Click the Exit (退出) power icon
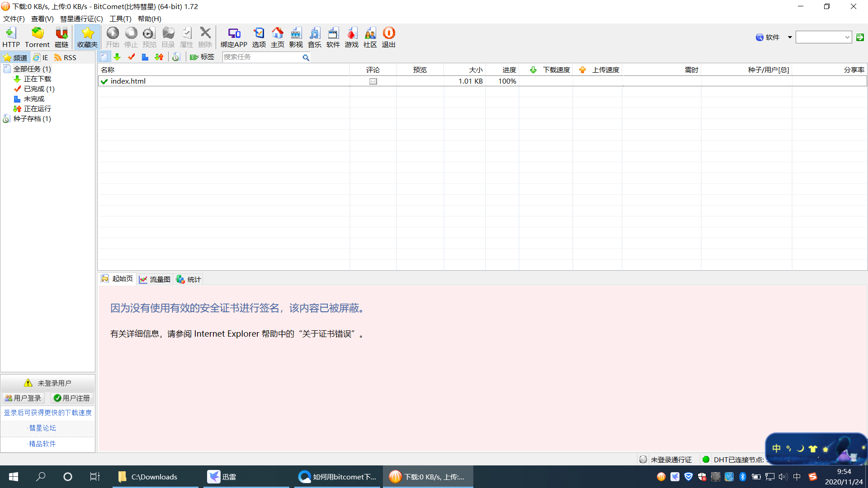The height and width of the screenshot is (488, 868). click(389, 37)
